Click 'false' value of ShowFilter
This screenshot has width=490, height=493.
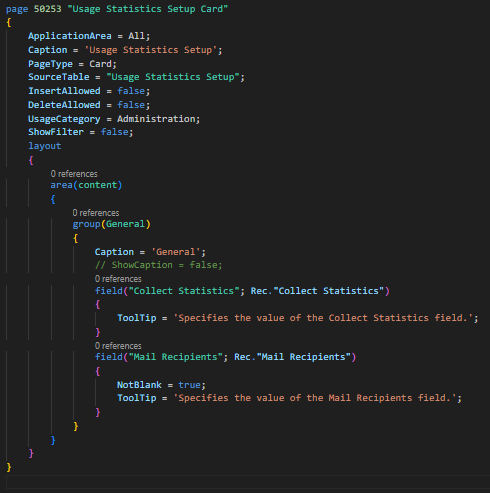114,132
